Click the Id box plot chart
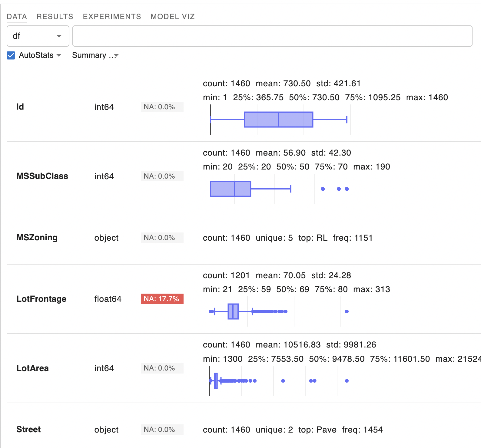The height and width of the screenshot is (448, 481). pos(278,120)
